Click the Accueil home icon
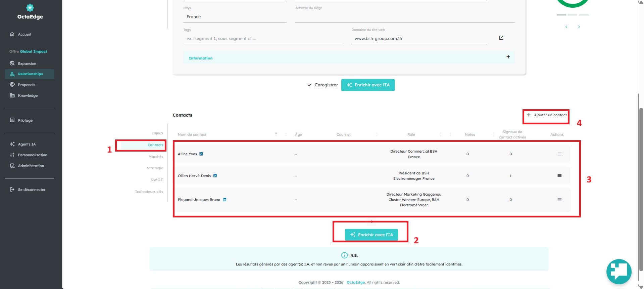The height and width of the screenshot is (289, 644). tap(12, 34)
